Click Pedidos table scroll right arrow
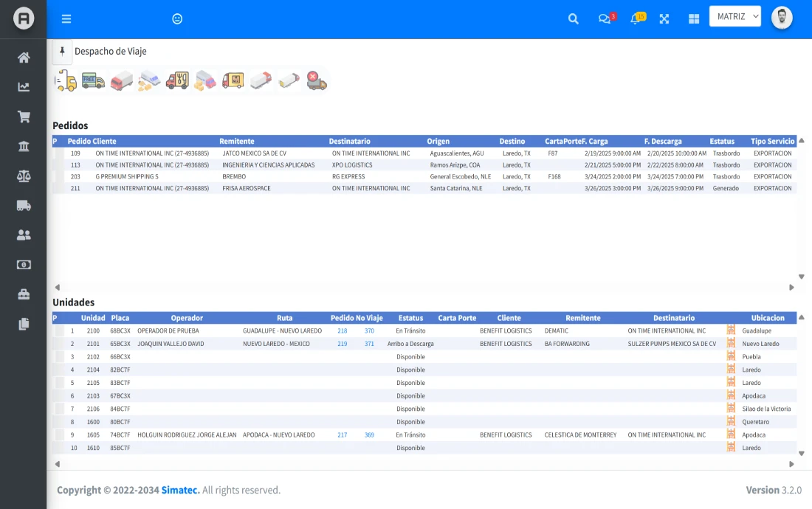This screenshot has height=509, width=812. [791, 287]
